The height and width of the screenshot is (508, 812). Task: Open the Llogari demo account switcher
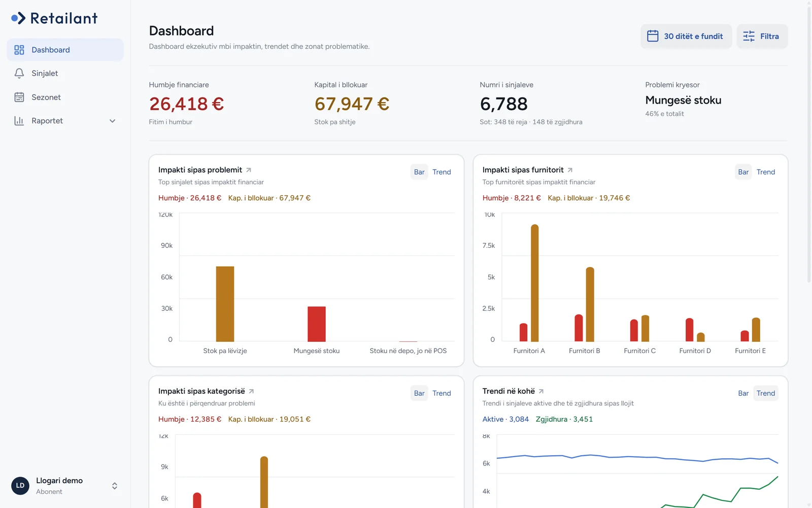[x=65, y=486]
